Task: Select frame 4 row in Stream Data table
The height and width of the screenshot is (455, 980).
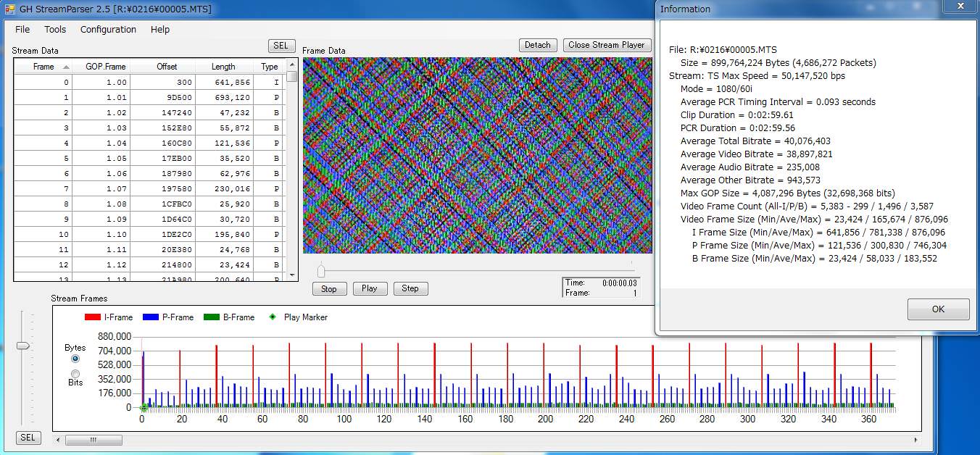Action: pyautogui.click(x=145, y=143)
